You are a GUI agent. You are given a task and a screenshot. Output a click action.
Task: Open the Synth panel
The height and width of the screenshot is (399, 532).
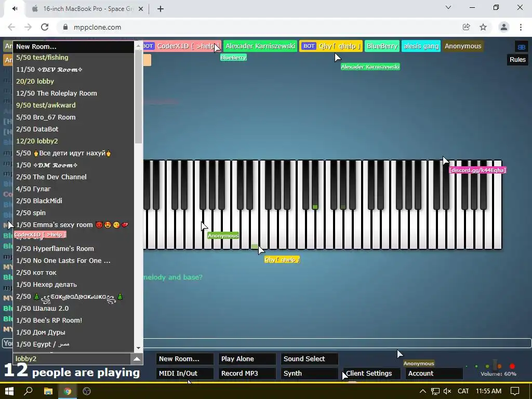(x=310, y=374)
